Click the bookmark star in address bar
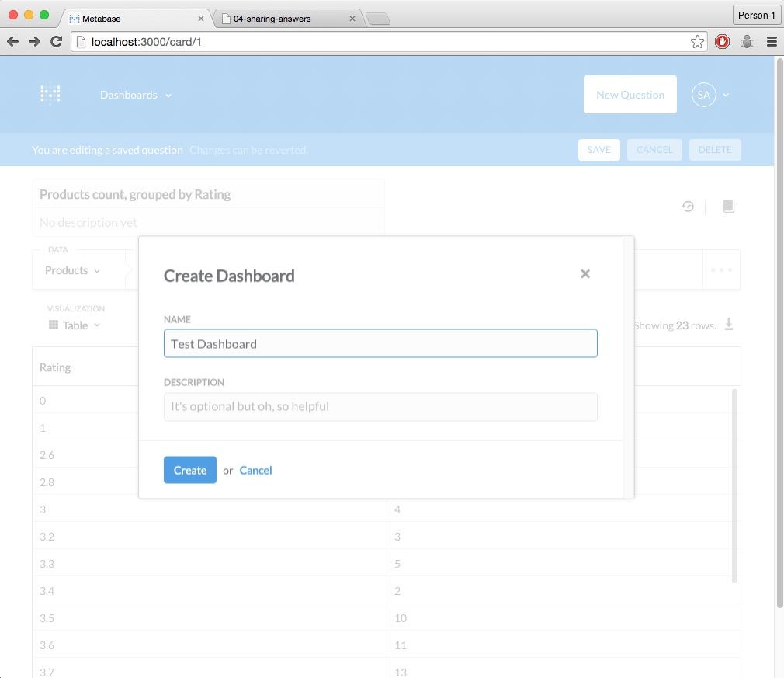 pos(697,42)
